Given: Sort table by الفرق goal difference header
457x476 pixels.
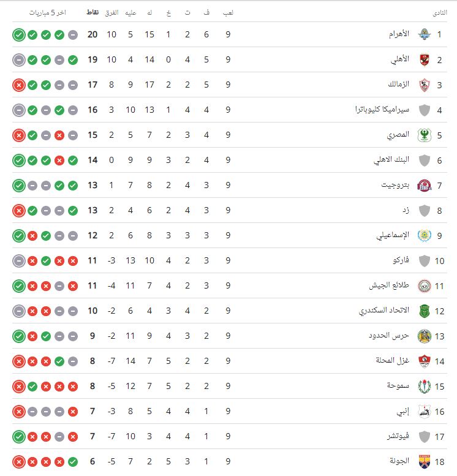Looking at the screenshot, I should (111, 12).
